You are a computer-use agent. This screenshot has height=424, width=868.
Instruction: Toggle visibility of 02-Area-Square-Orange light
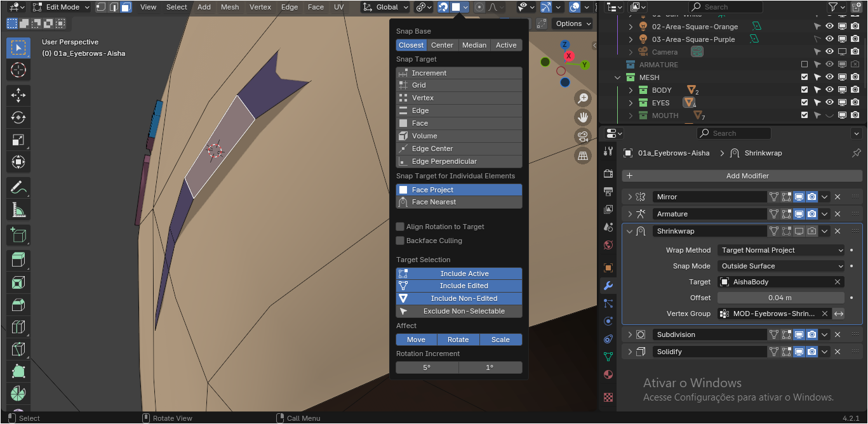829,27
